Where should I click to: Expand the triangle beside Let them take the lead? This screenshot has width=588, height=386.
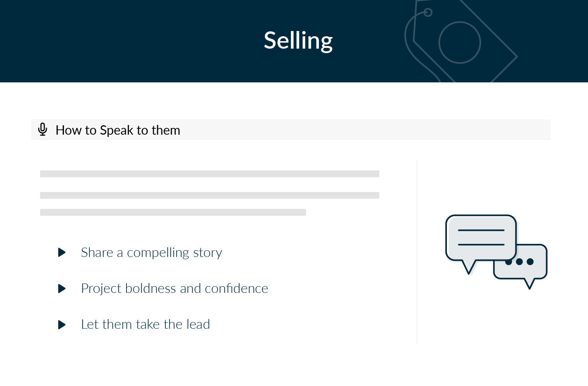tap(62, 324)
